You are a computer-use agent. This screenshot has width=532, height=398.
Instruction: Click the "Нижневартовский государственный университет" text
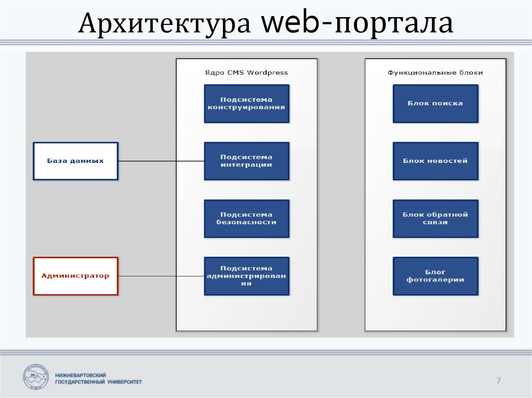98,379
